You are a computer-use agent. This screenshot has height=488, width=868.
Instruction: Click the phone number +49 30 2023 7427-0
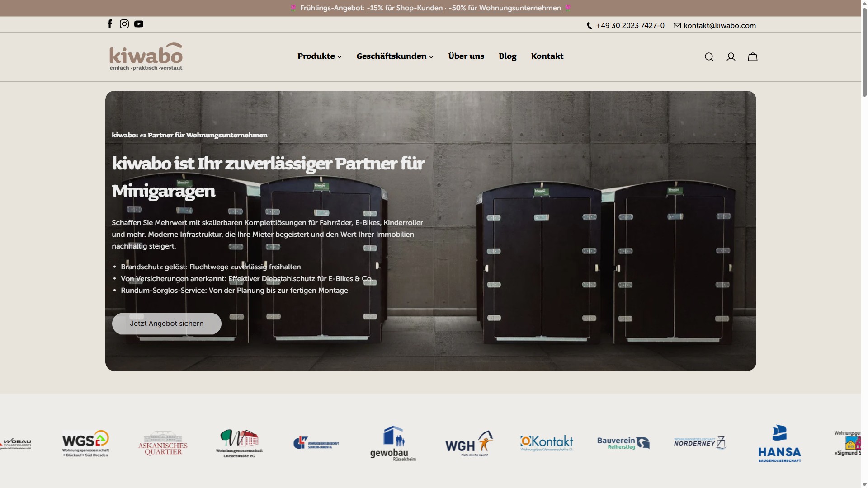pos(630,26)
